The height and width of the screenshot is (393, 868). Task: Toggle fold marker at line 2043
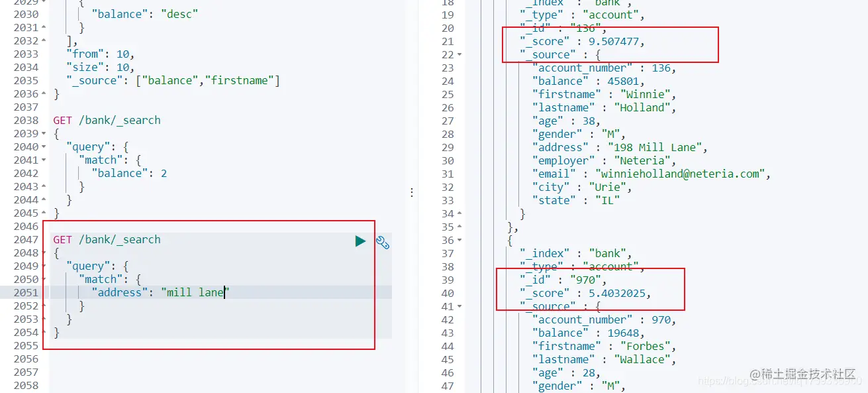[x=44, y=187]
